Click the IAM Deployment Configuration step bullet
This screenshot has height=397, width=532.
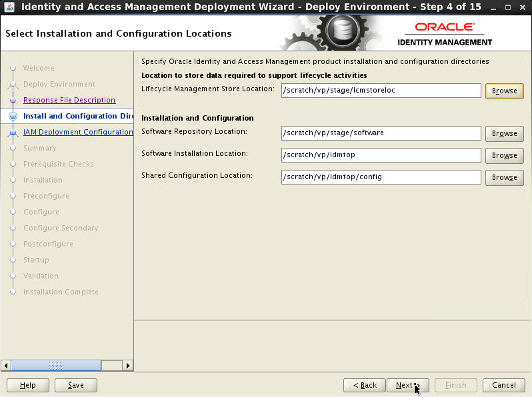coord(13,133)
